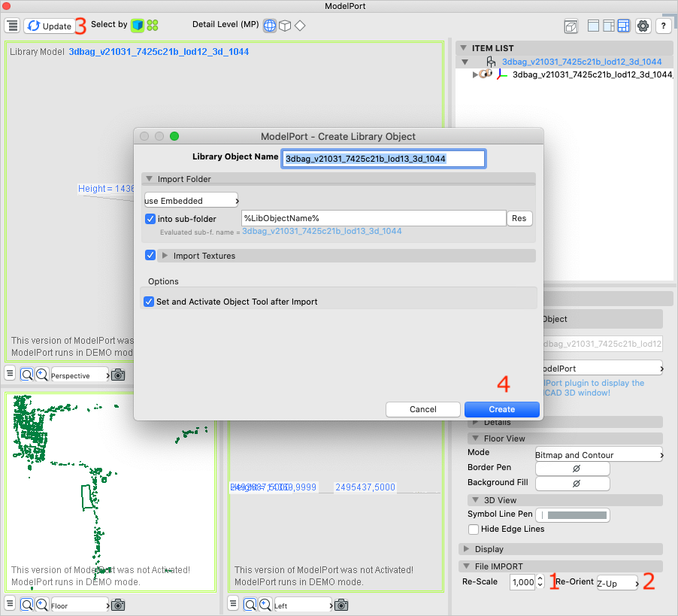Switch to two-pane layout icon

point(608,26)
